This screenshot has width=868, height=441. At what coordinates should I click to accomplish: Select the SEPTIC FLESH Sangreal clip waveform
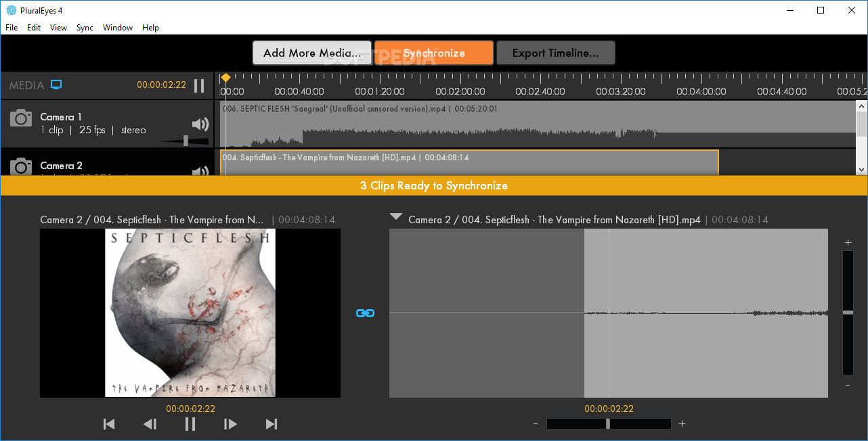[538, 124]
